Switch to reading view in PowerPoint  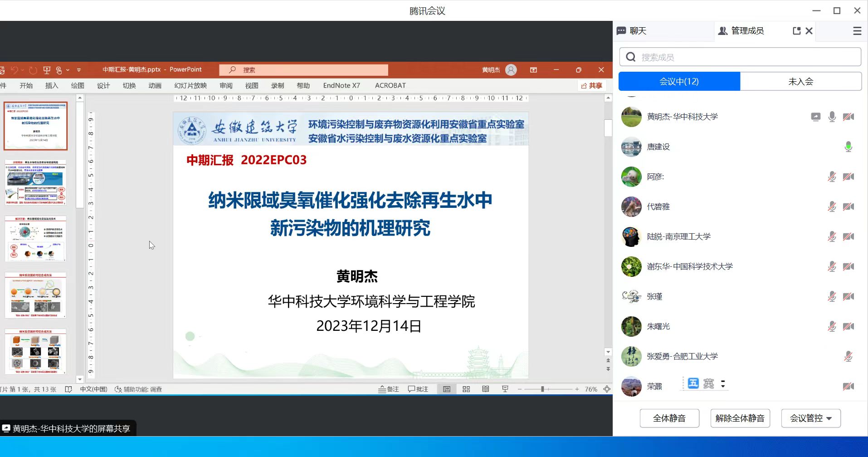tap(485, 389)
